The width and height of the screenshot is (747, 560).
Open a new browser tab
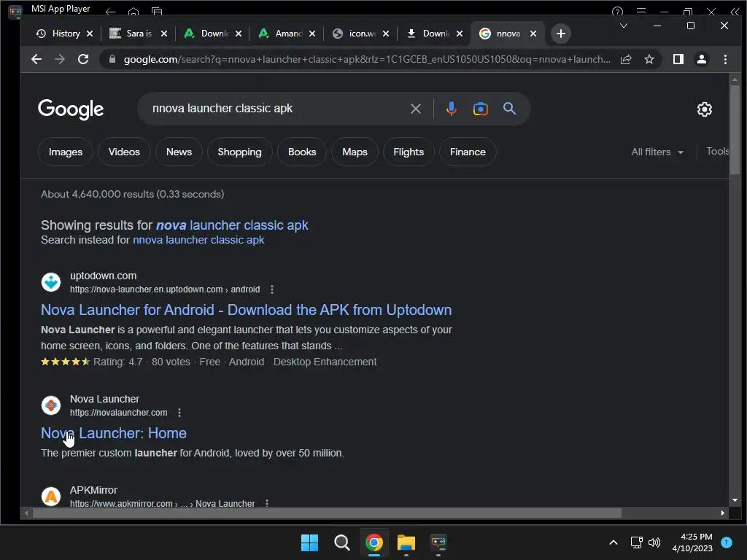click(561, 34)
